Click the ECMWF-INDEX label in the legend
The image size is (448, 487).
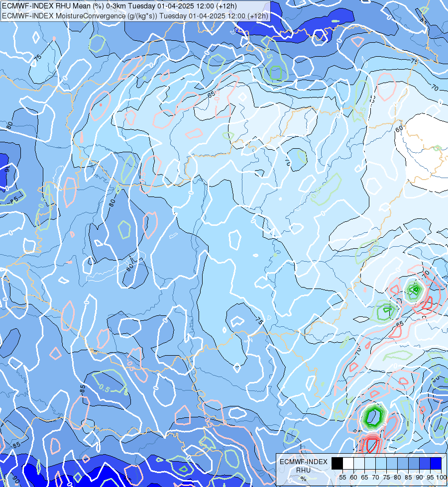(x=304, y=462)
